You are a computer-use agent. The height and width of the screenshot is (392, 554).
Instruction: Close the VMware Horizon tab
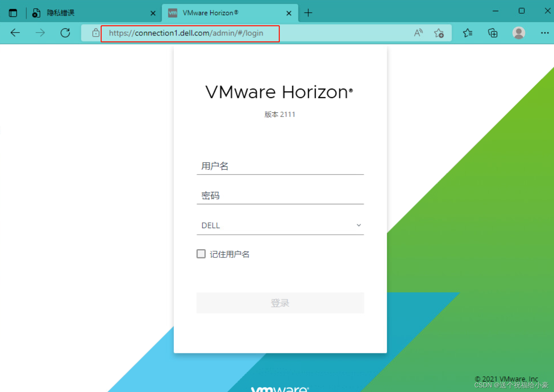(289, 13)
